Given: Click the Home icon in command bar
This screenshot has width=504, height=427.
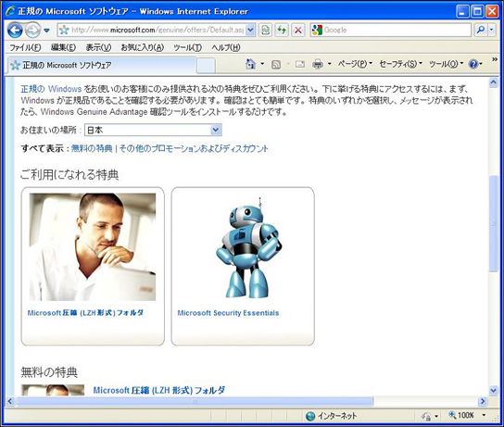Looking at the screenshot, I should pyautogui.click(x=250, y=64).
